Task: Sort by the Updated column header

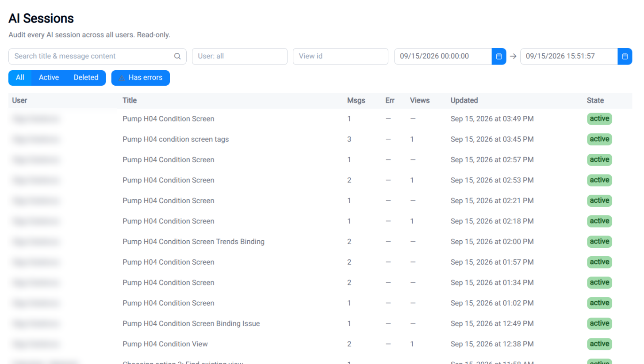Action: pos(464,100)
